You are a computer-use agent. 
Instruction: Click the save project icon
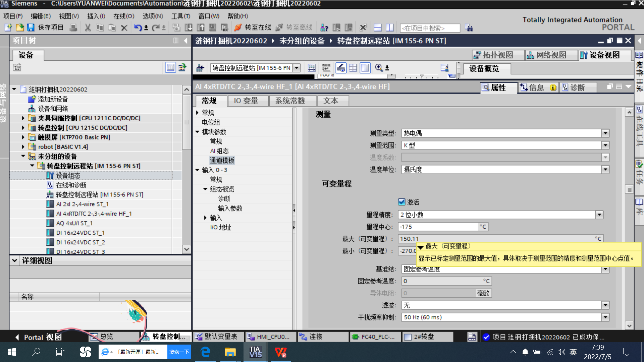coord(31,27)
